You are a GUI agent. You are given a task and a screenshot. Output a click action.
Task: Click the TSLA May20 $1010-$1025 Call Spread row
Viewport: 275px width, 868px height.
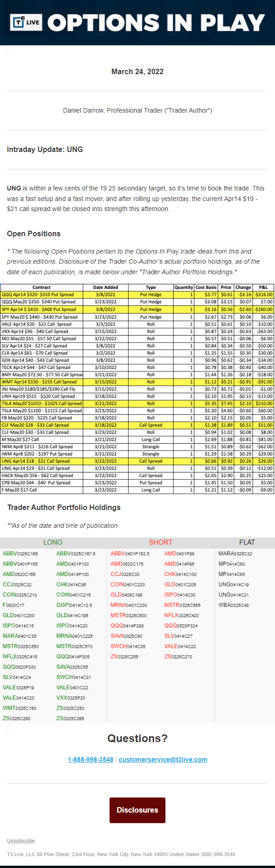41,404
